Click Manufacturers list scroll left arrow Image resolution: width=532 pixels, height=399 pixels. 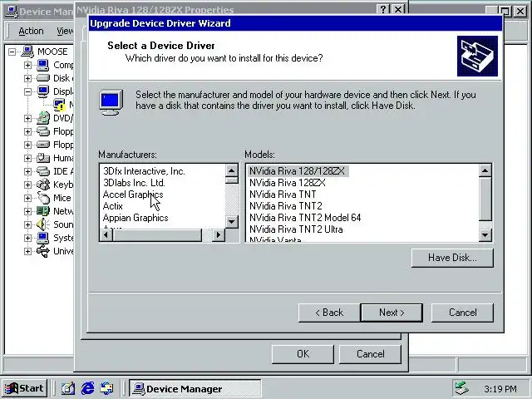click(106, 234)
